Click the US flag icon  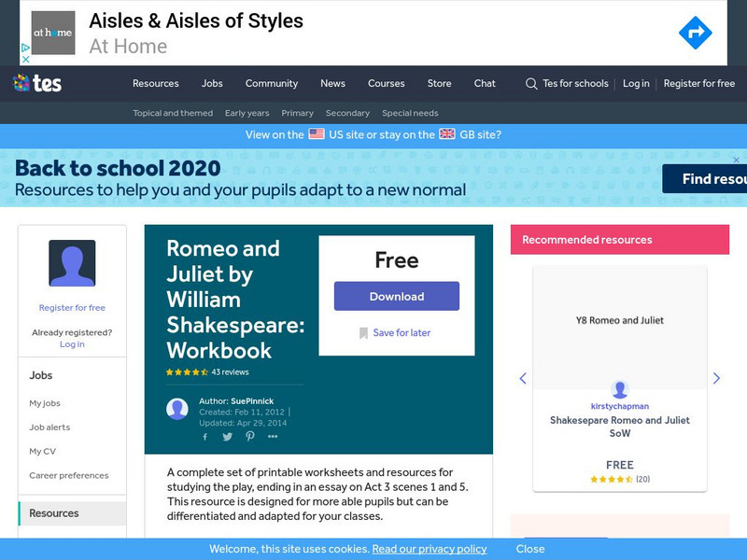click(x=317, y=133)
